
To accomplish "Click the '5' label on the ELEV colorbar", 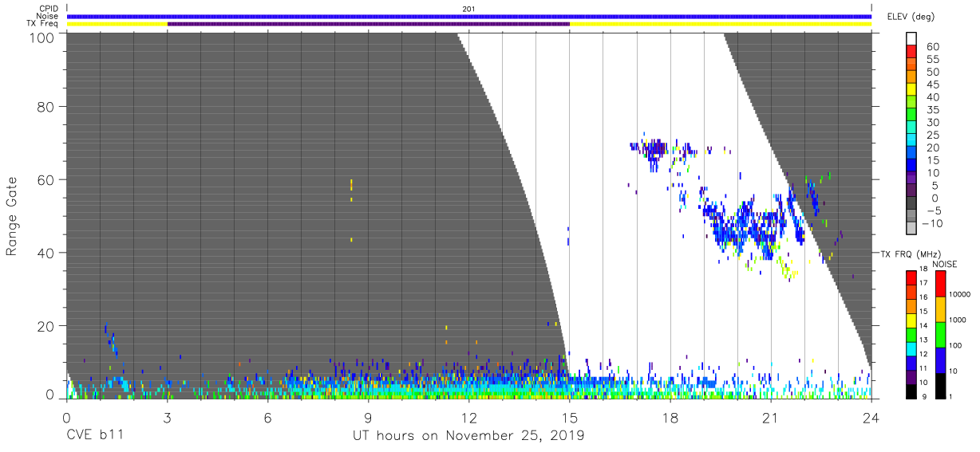I will (935, 186).
